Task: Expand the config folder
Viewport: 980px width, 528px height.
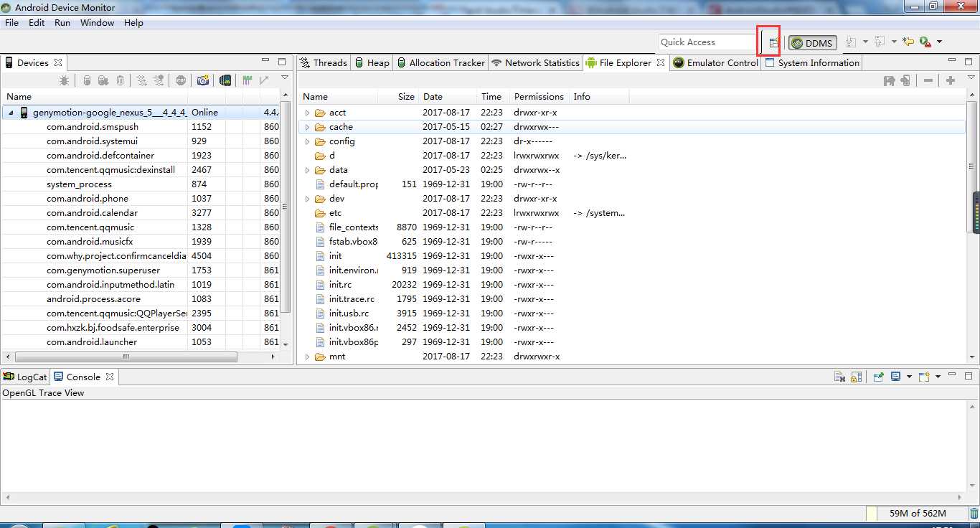Action: pos(307,141)
